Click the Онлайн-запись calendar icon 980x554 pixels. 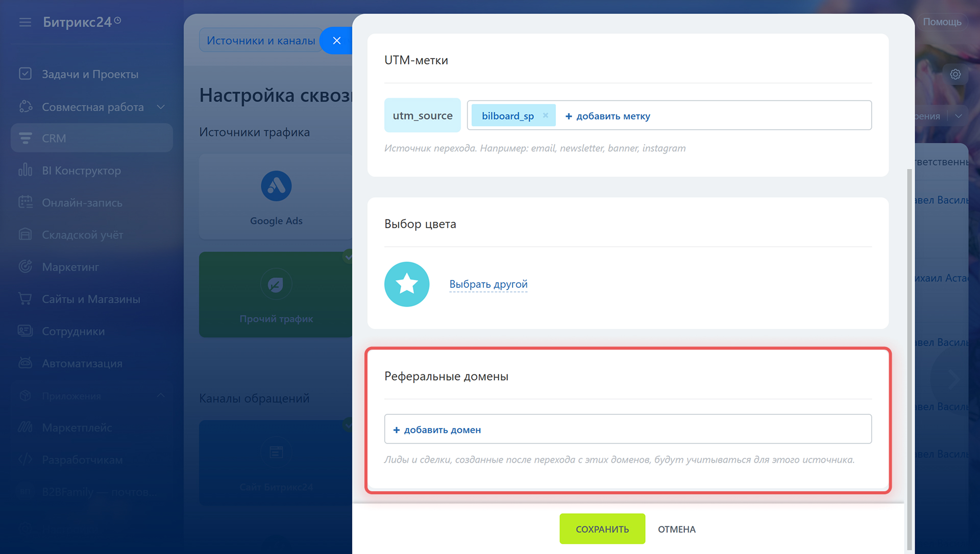(25, 203)
